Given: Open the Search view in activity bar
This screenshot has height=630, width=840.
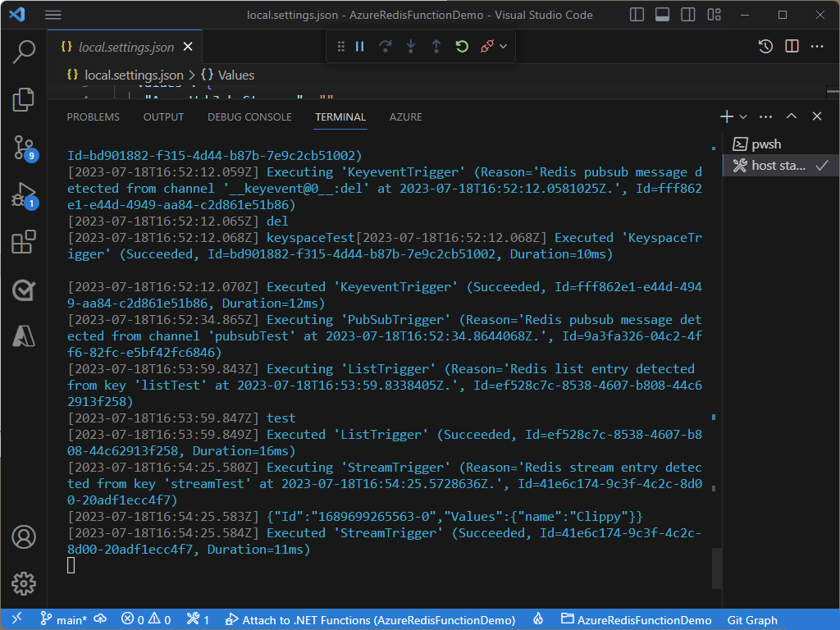Looking at the screenshot, I should click(x=24, y=51).
